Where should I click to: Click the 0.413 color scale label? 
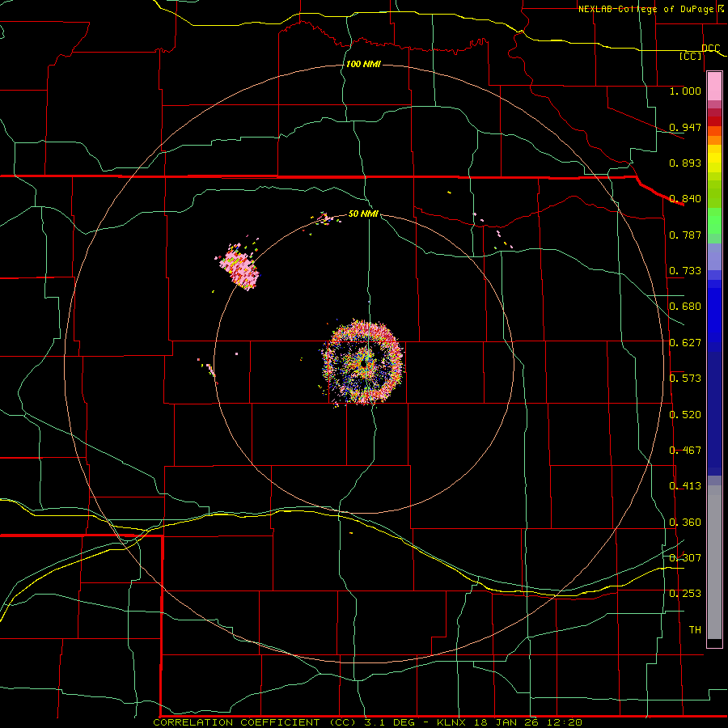[x=685, y=486]
